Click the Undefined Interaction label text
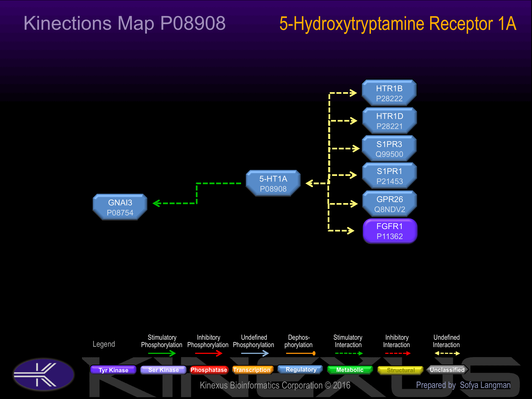The height and width of the screenshot is (399, 532). (x=446, y=341)
